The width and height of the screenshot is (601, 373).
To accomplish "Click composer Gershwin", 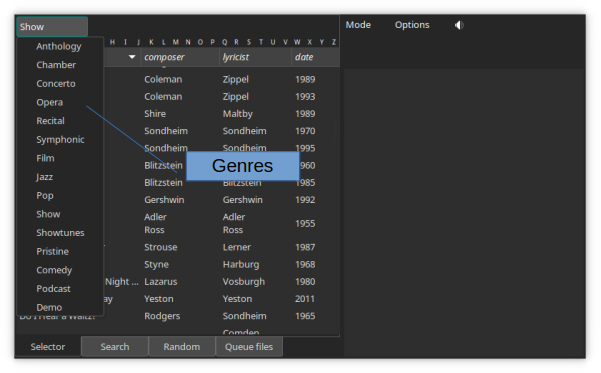I will tap(164, 200).
